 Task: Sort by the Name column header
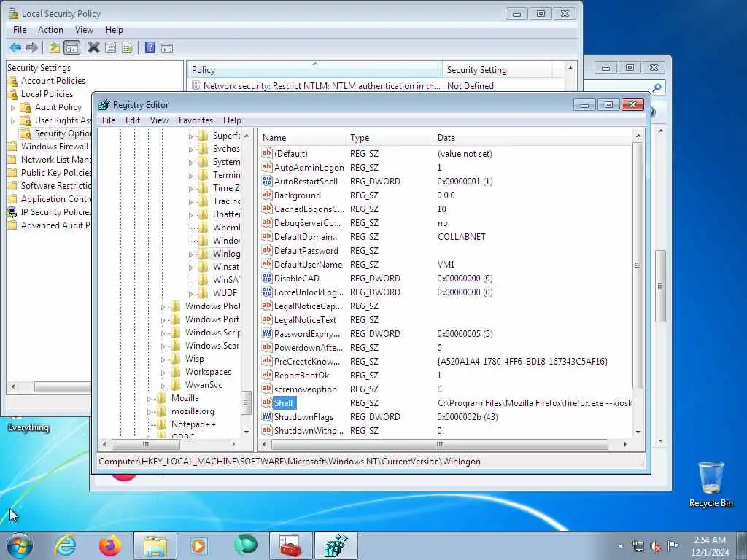tap(303, 138)
